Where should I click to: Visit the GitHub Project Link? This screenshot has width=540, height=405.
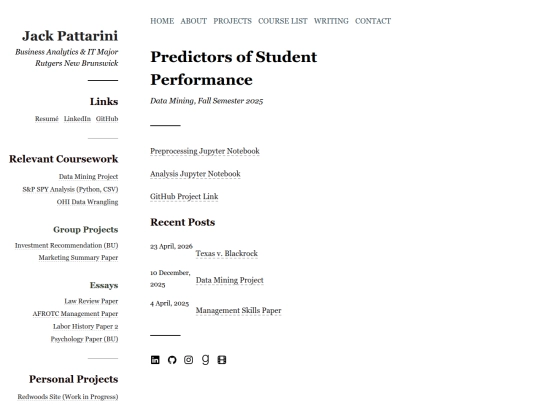point(184,197)
